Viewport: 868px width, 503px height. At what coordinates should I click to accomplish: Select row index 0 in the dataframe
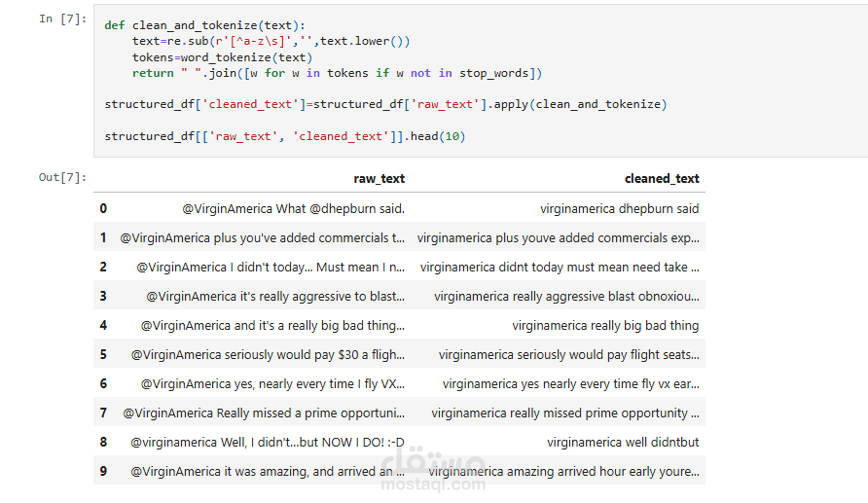(x=103, y=208)
